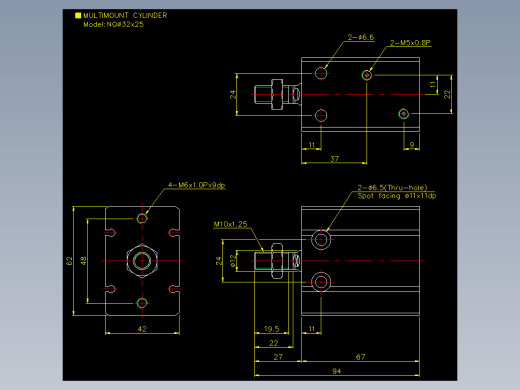Image resolution: width=520 pixels, height=390 pixels.
Task: Select the M10x1.25 thread label
Action: tap(230, 224)
